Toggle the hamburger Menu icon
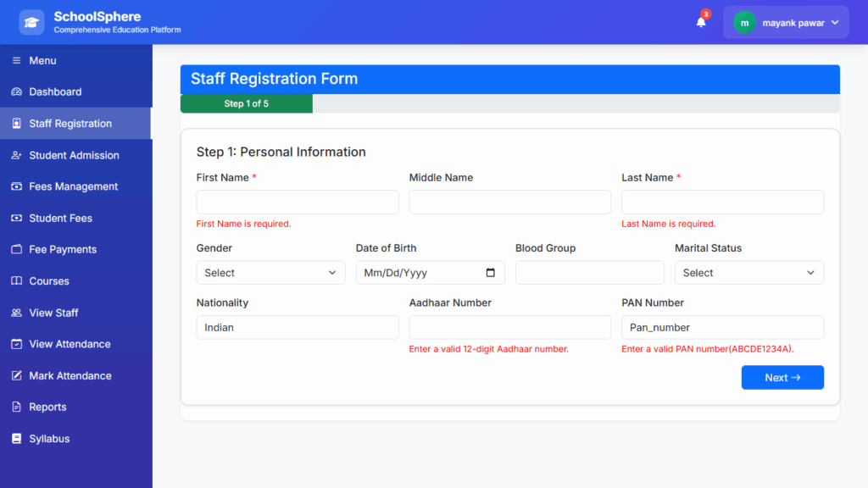 click(16, 61)
